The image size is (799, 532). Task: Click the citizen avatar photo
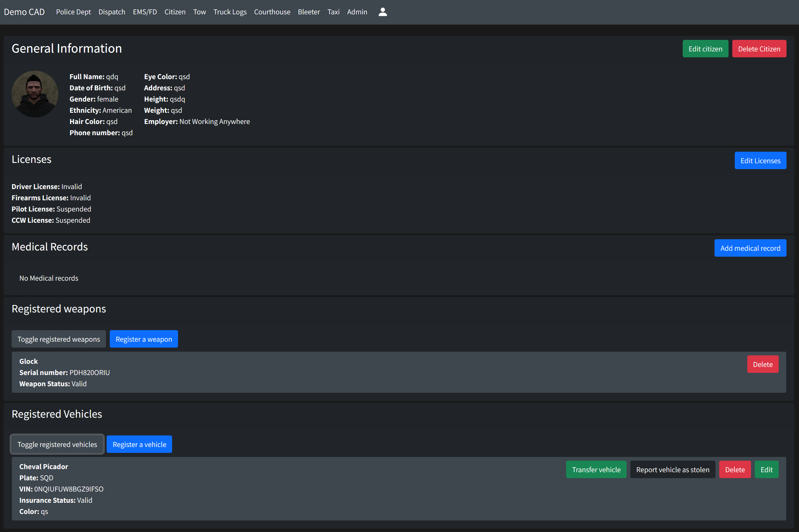tap(35, 94)
